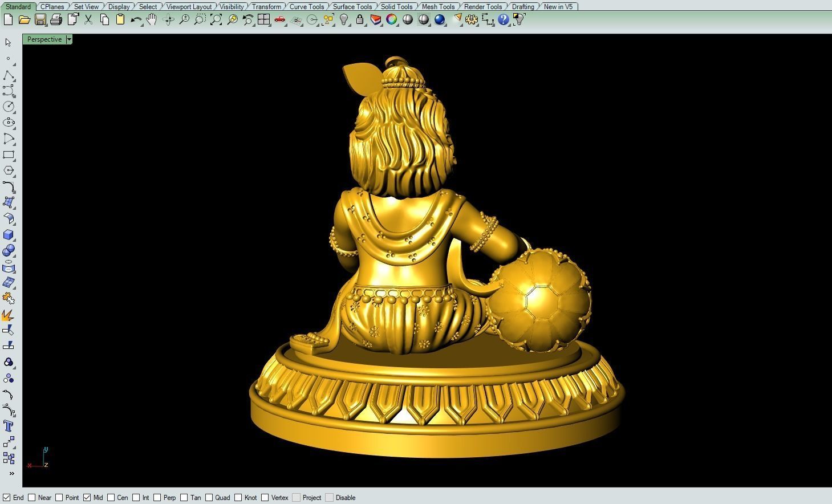
Task: Turn on the Perp object snap
Action: 157,498
